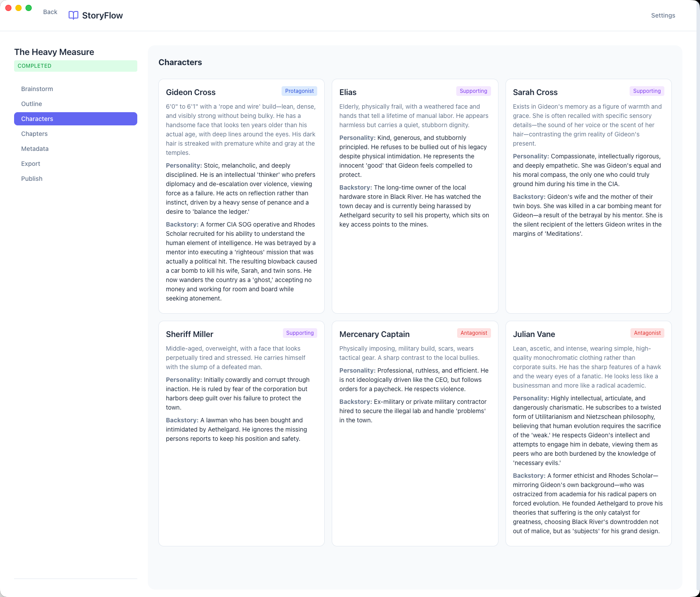Select the Gideon Cross character card
This screenshot has height=597, width=700.
tap(241, 196)
